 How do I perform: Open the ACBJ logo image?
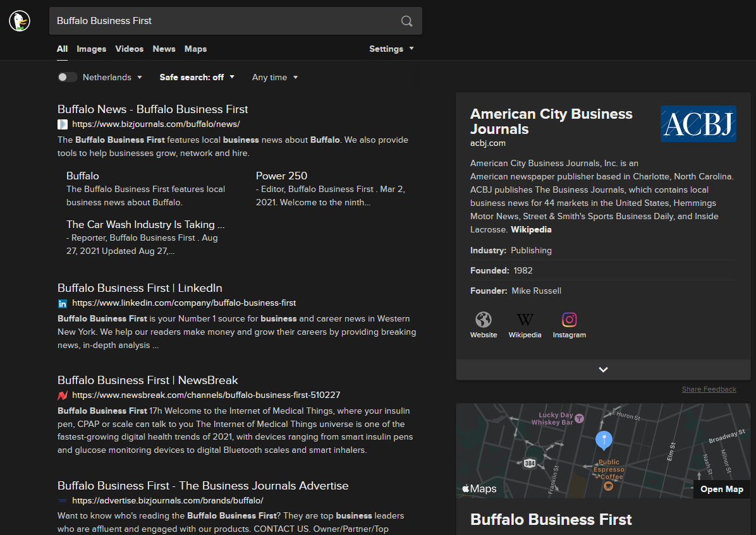pyautogui.click(x=698, y=124)
